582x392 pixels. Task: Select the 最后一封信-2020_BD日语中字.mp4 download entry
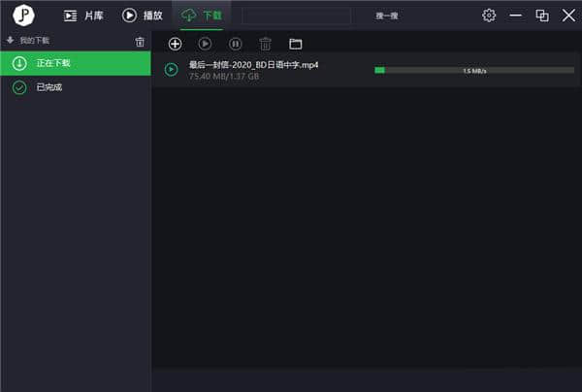click(253, 65)
